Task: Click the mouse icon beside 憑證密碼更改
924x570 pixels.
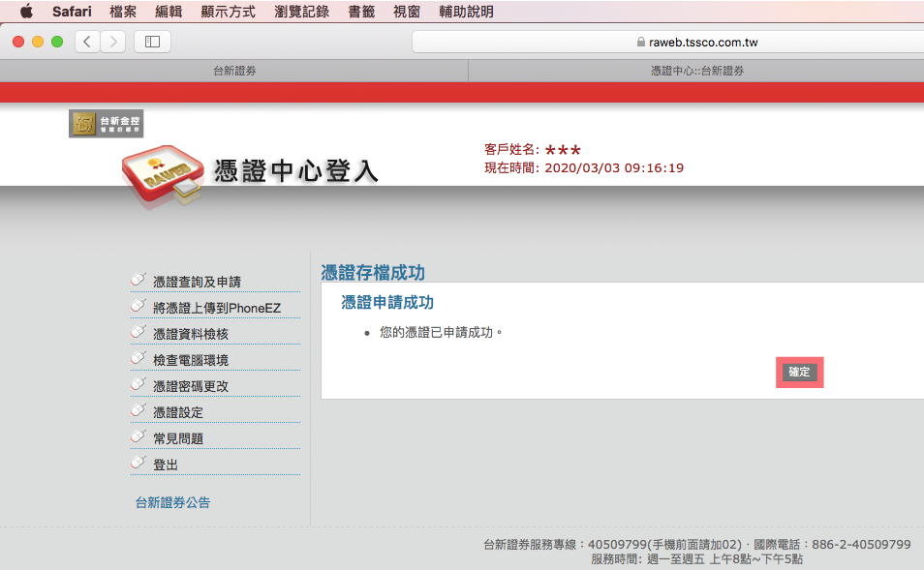Action: (139, 384)
